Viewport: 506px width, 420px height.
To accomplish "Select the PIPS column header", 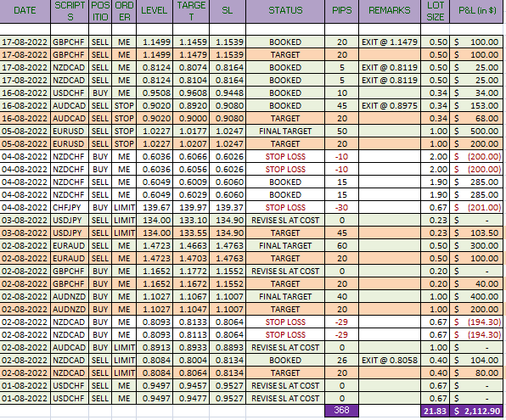I will (342, 11).
